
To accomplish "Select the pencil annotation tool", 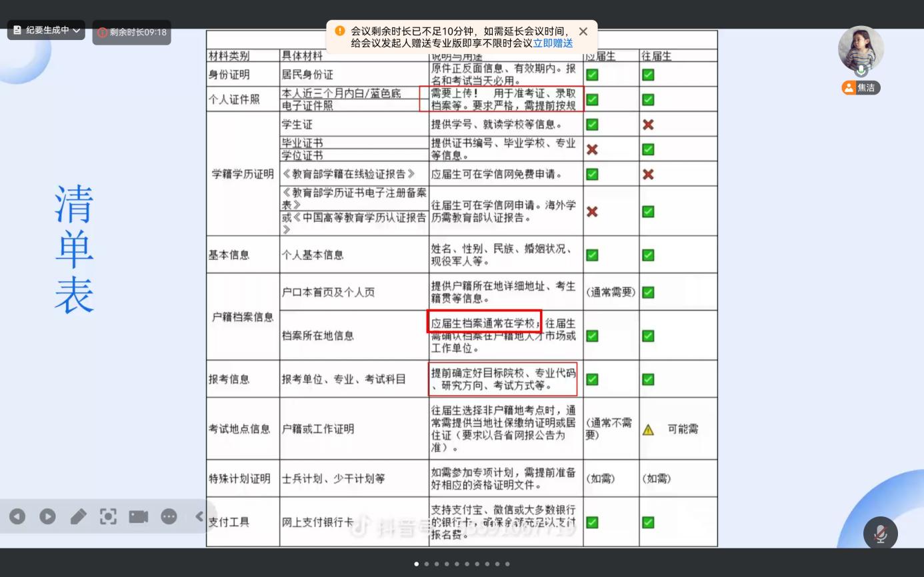I will [78, 516].
